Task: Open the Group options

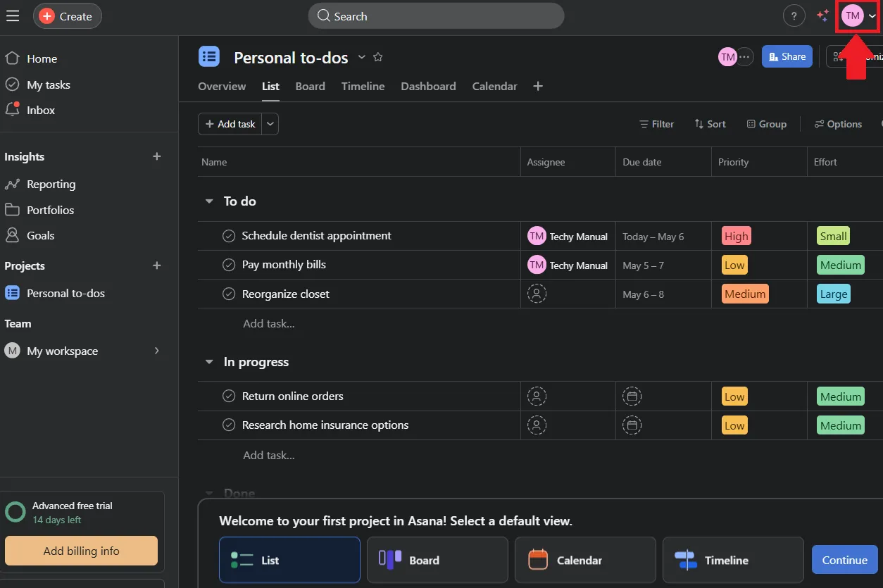Action: [767, 124]
